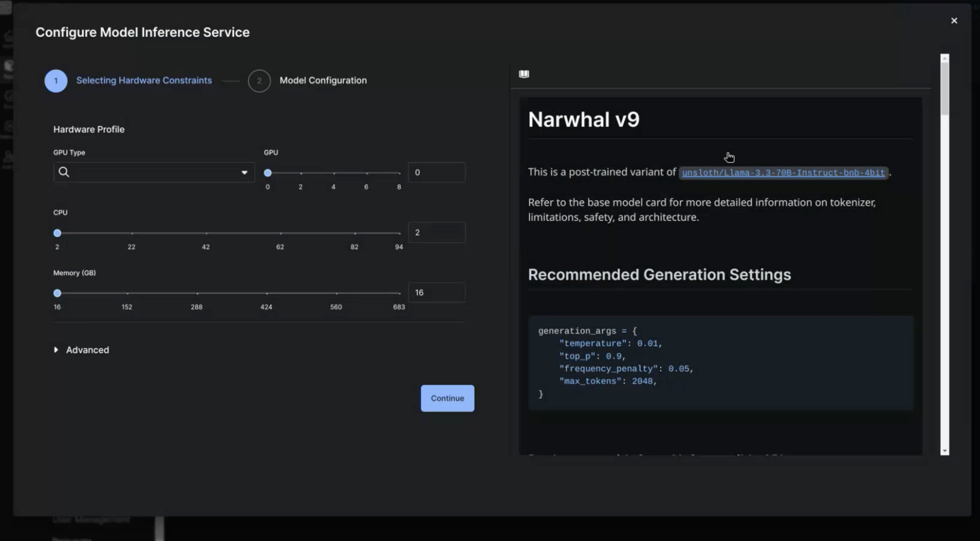Focus the CPU value input box
Image resolution: width=980 pixels, height=541 pixels.
tap(436, 233)
